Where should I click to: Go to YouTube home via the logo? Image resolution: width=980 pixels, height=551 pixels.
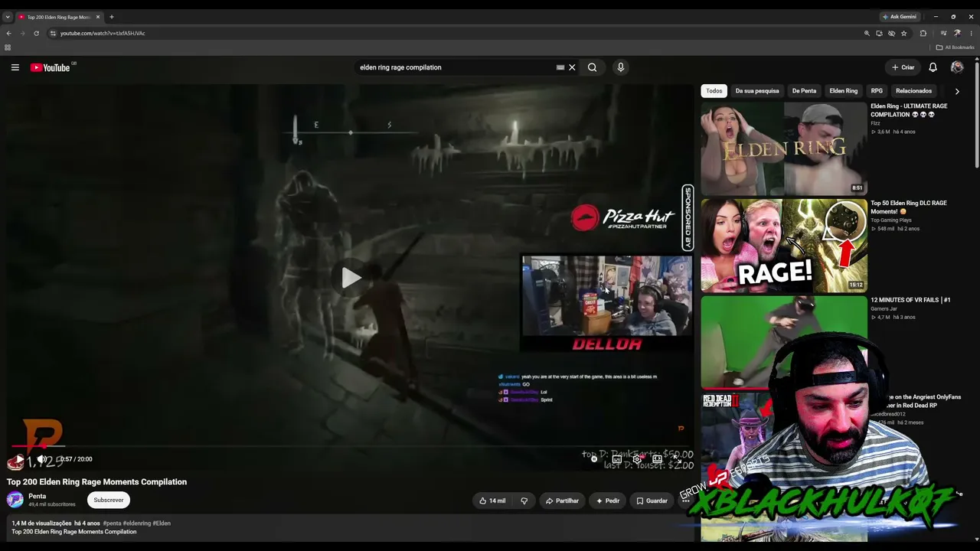(x=51, y=67)
